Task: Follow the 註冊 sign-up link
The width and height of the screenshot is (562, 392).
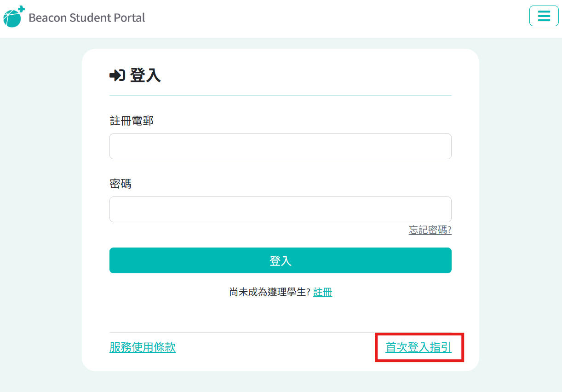Action: 322,292
